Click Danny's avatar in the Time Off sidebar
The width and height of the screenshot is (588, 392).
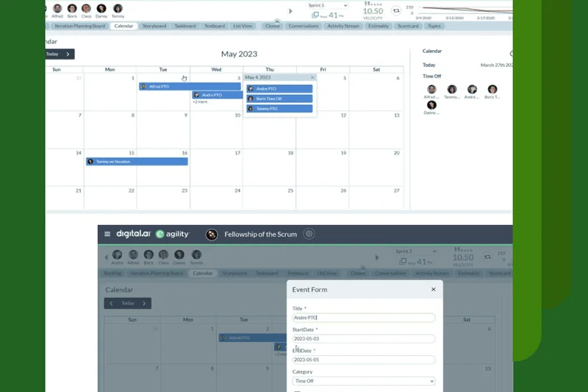click(x=431, y=105)
